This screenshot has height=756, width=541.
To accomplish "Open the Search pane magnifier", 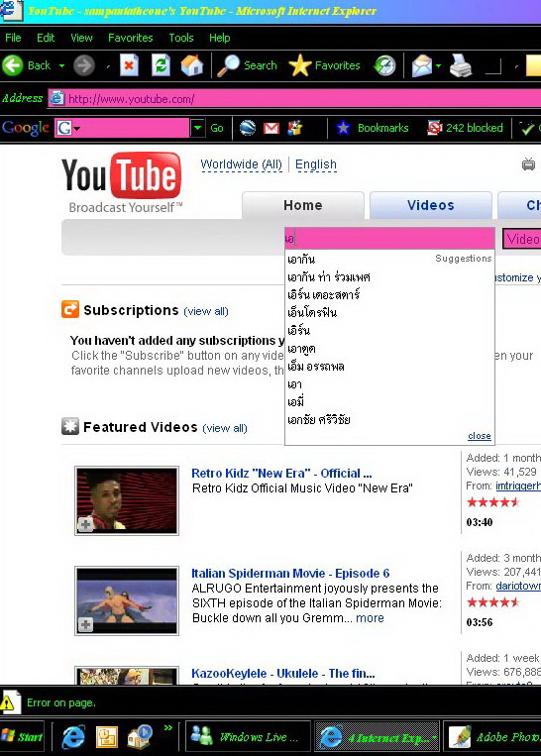I will point(228,65).
